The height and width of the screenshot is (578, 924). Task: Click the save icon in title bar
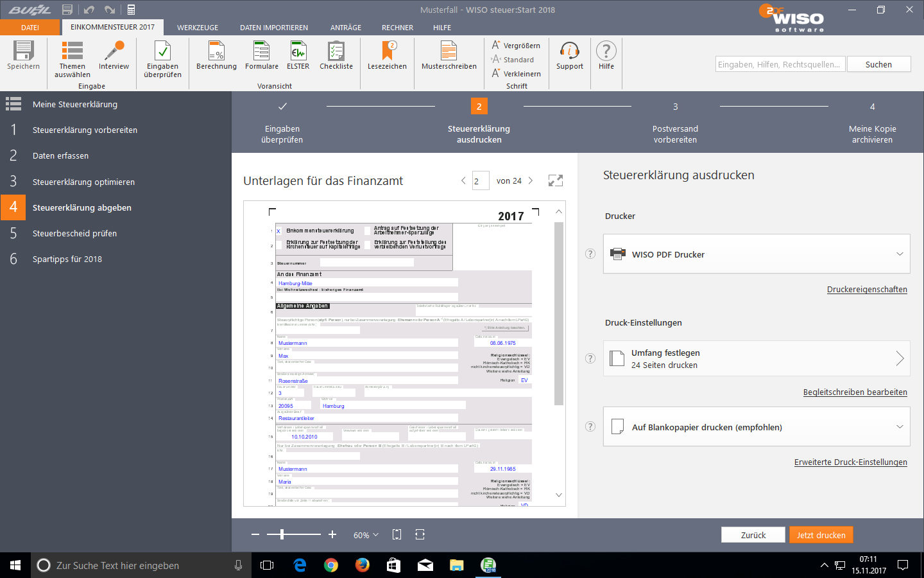pos(67,10)
